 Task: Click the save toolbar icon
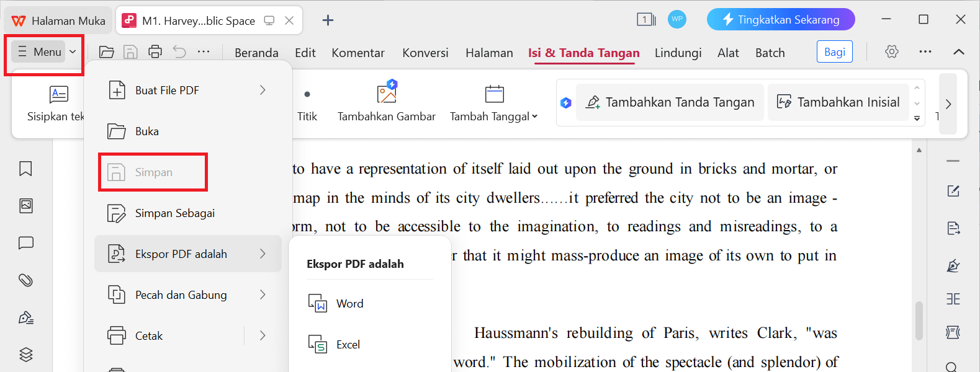tap(130, 52)
